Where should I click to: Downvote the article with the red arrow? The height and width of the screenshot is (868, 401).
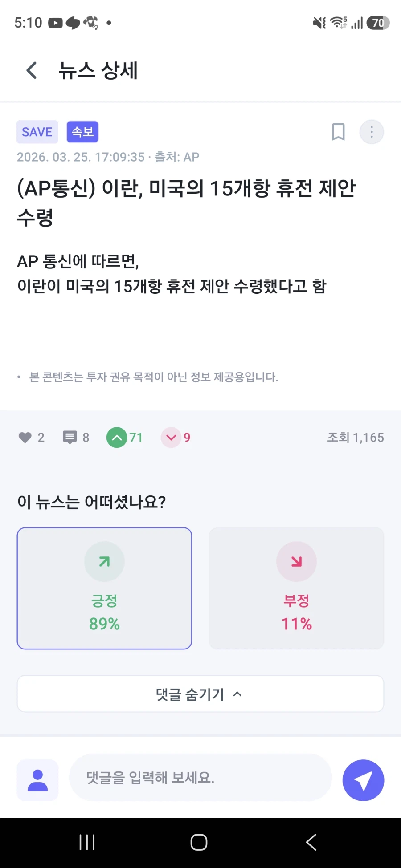click(171, 438)
